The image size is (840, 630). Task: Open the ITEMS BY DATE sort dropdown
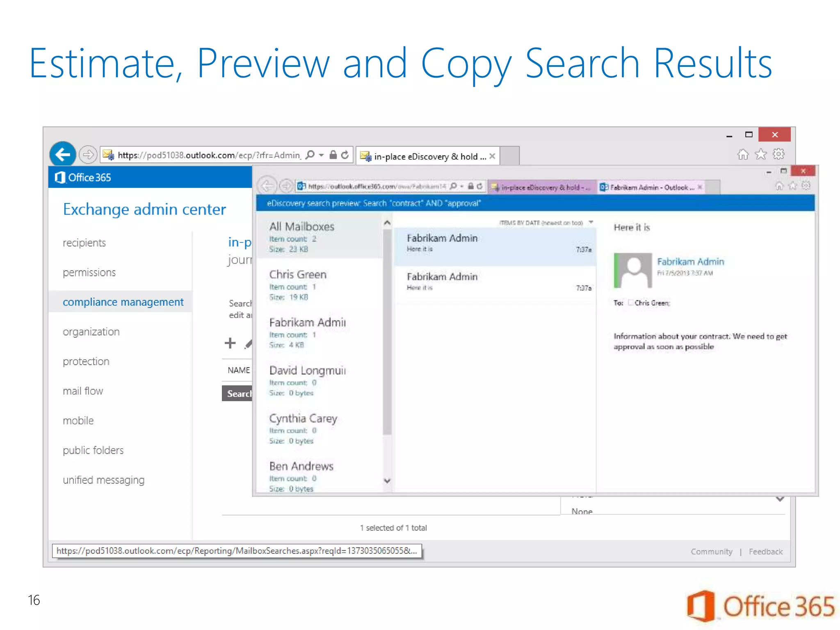tap(546, 223)
